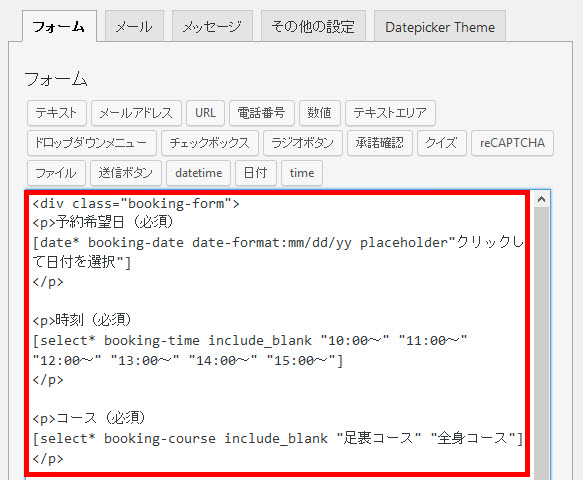Viewport: 583px width, 480px height.
Task: Insert a テキストエリア tag
Action: tap(390, 113)
